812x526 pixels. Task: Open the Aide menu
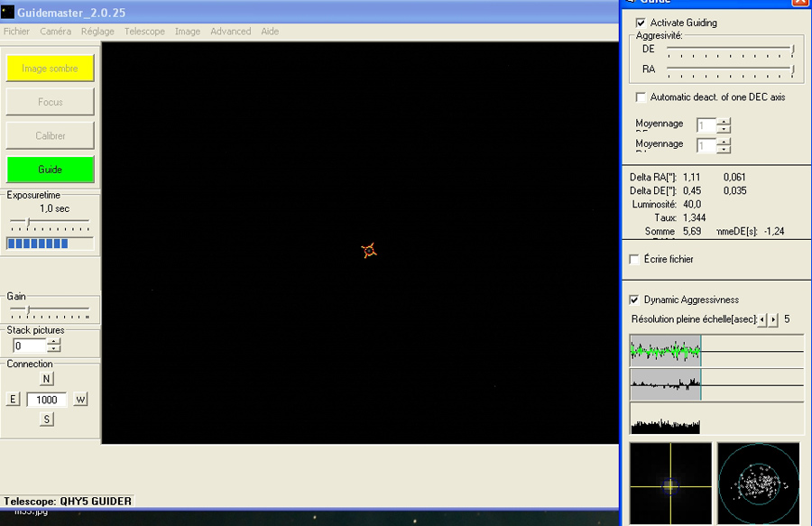[x=270, y=31]
